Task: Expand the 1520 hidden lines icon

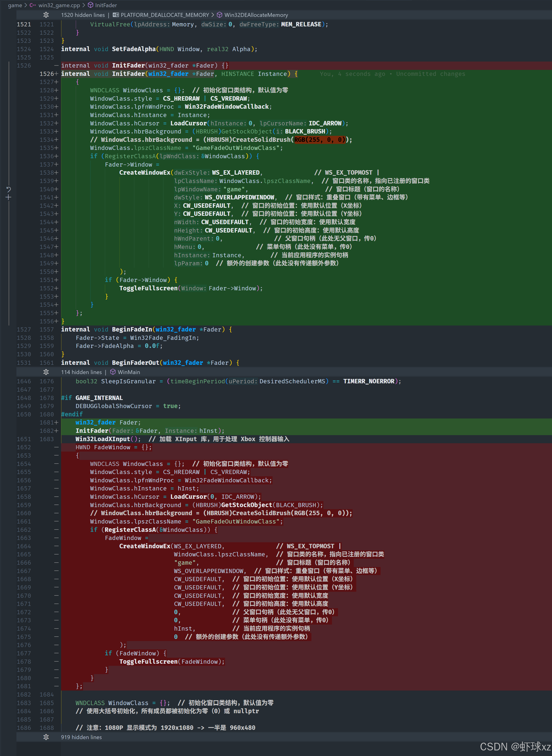Action: point(46,15)
